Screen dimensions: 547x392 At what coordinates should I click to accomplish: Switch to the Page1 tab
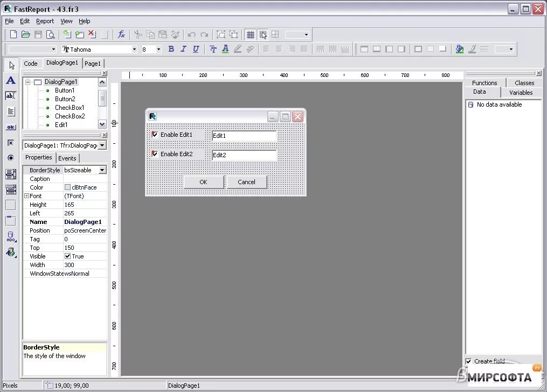[x=93, y=64]
